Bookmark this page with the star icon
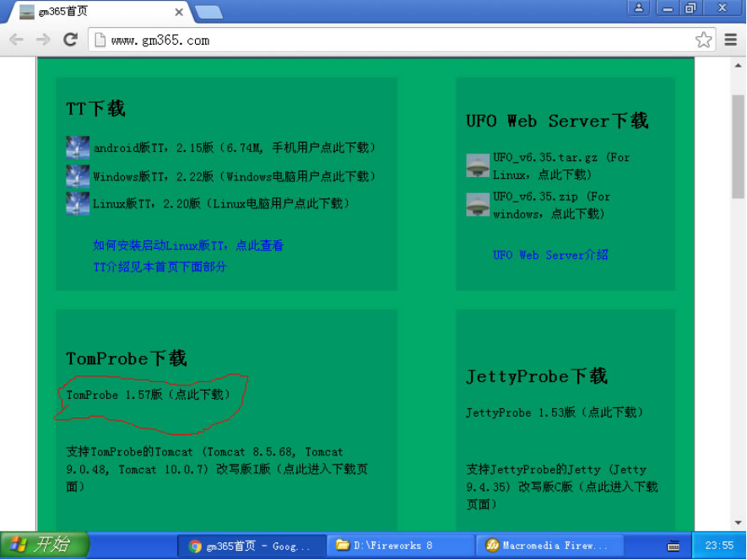The width and height of the screenshot is (747, 560). 703,40
